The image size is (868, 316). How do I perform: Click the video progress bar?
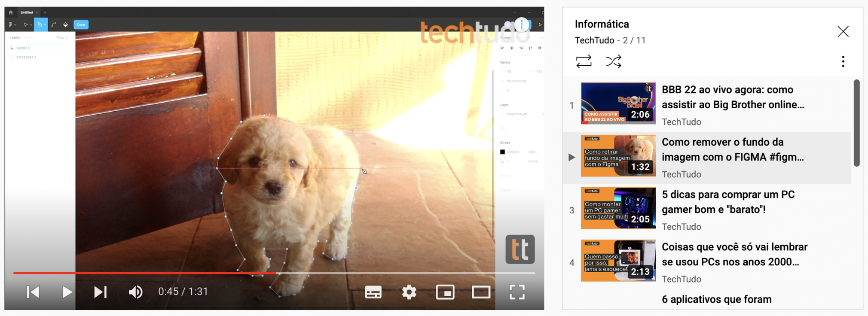[x=274, y=273]
